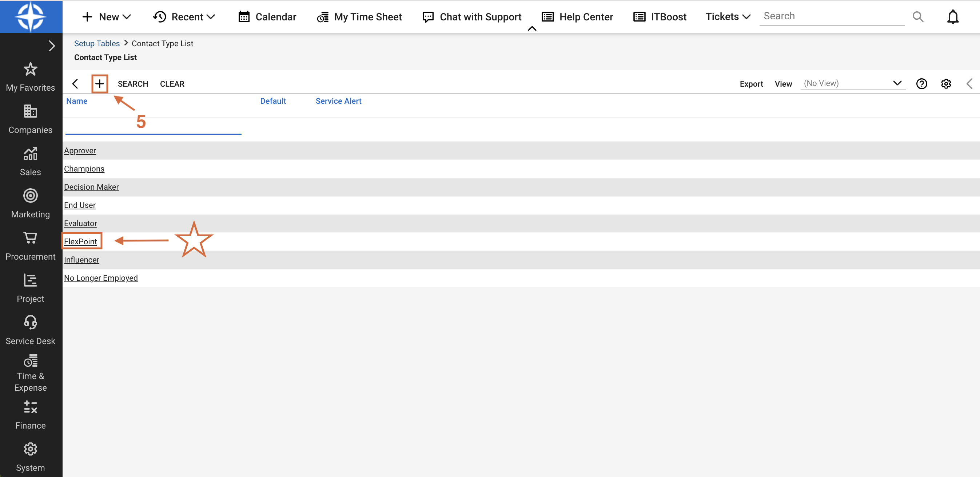Open the Marketing module icon

pos(30,196)
